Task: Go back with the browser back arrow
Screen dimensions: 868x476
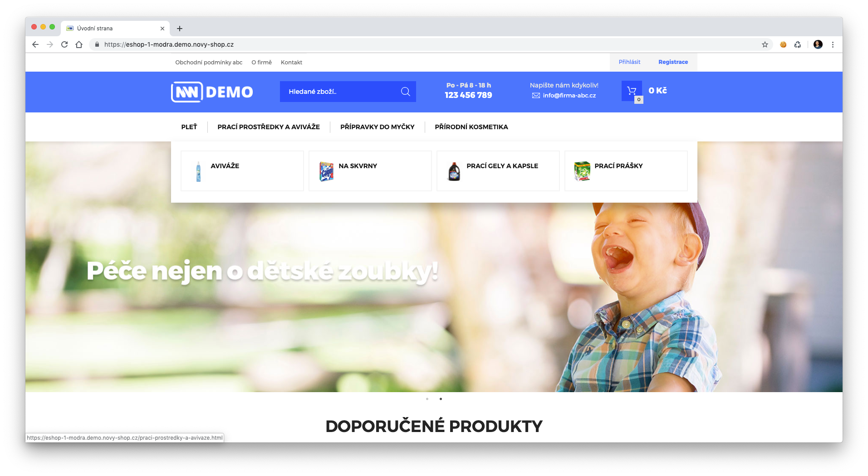Action: coord(35,44)
